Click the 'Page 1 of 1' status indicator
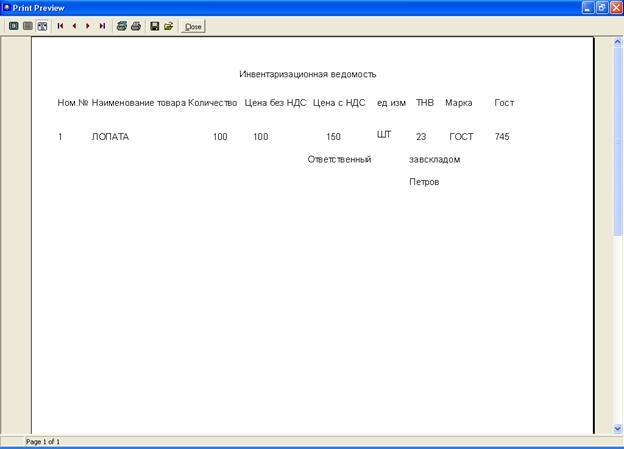Screen dimensions: 624x449 43,441
